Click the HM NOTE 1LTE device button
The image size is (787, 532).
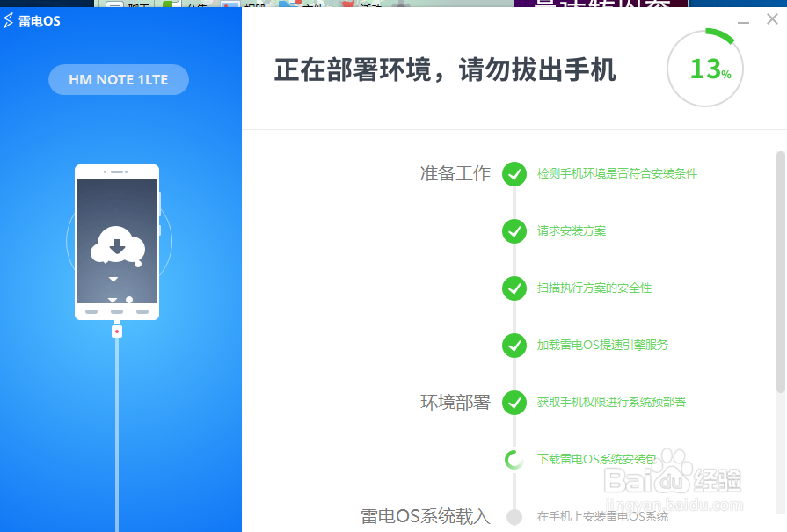coord(119,79)
